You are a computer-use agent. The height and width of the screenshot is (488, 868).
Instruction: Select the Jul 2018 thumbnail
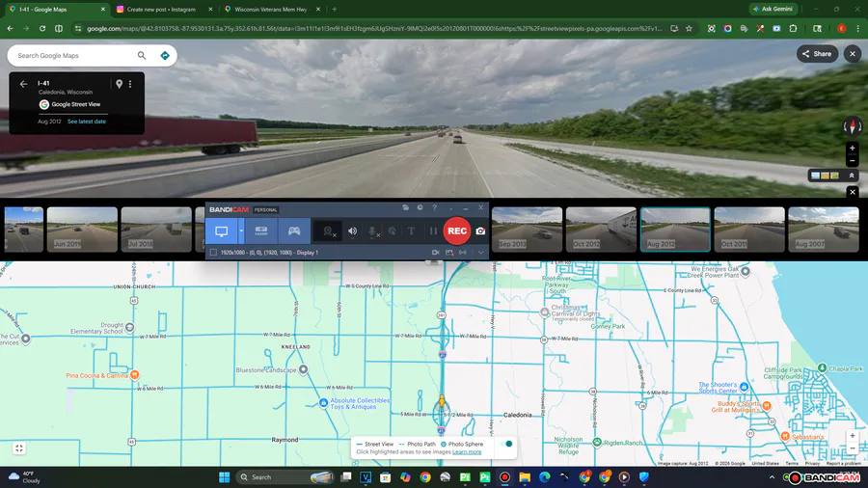[156, 230]
